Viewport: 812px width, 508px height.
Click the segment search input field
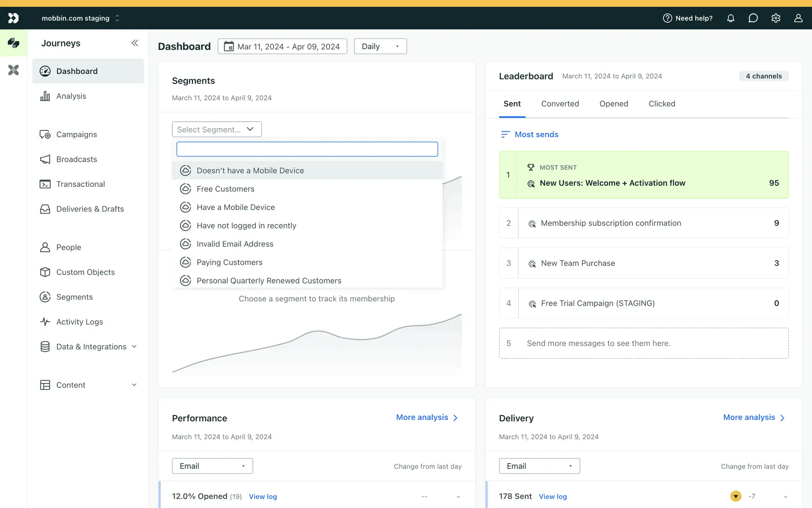[x=307, y=149]
